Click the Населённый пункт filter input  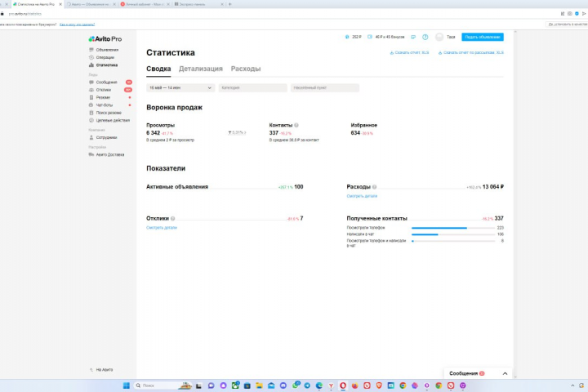(x=325, y=87)
